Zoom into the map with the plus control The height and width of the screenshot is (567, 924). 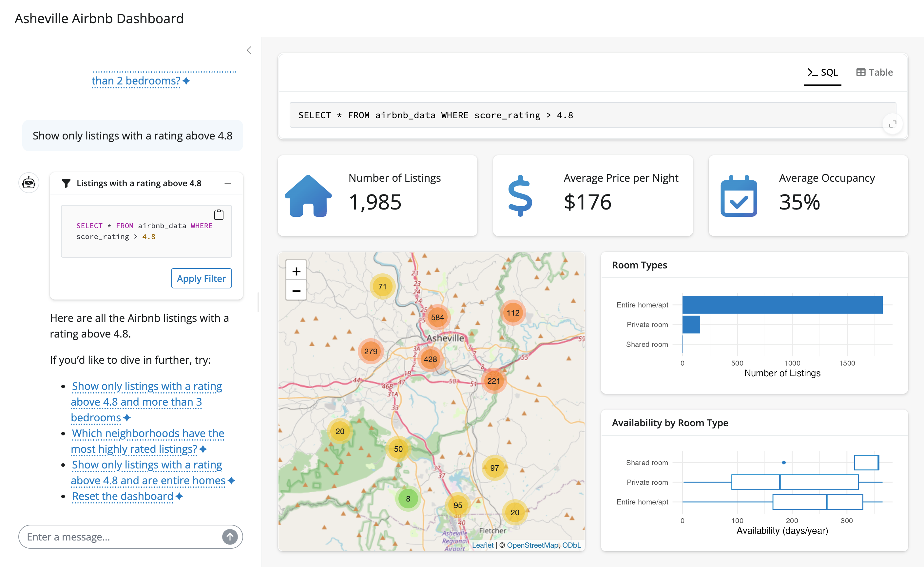click(296, 271)
